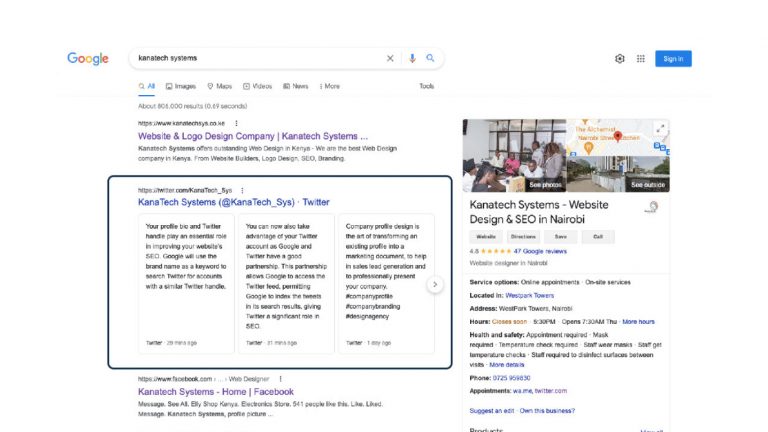This screenshot has height=432, width=768.
Task: Select the All results tab
Action: pos(146,86)
